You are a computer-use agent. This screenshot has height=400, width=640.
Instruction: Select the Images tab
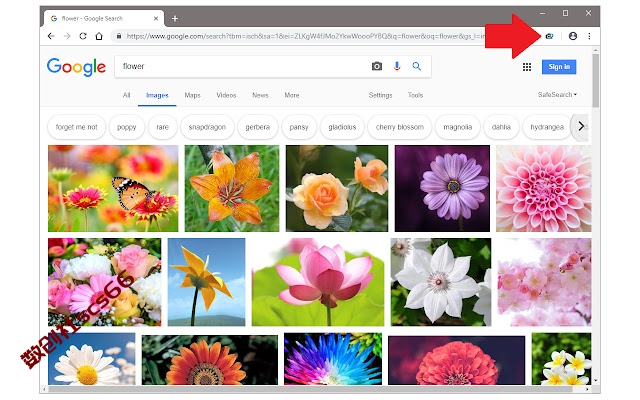click(x=157, y=95)
